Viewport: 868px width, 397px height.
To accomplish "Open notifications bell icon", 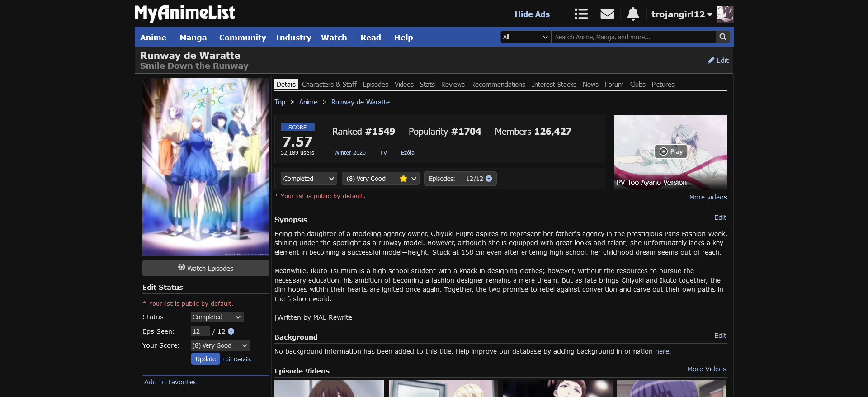I will [633, 14].
